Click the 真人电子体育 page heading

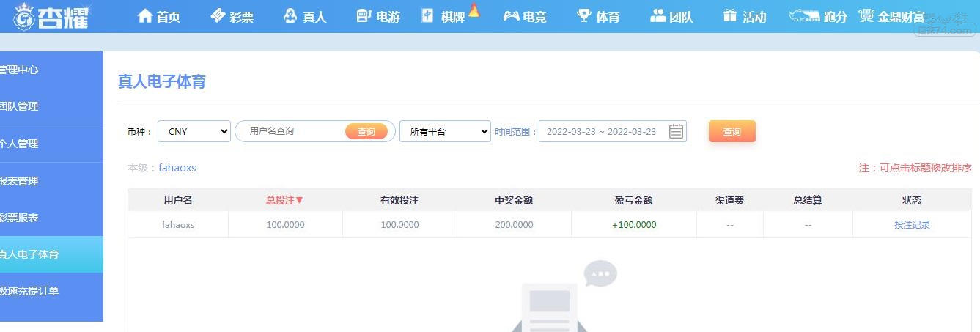point(162,81)
